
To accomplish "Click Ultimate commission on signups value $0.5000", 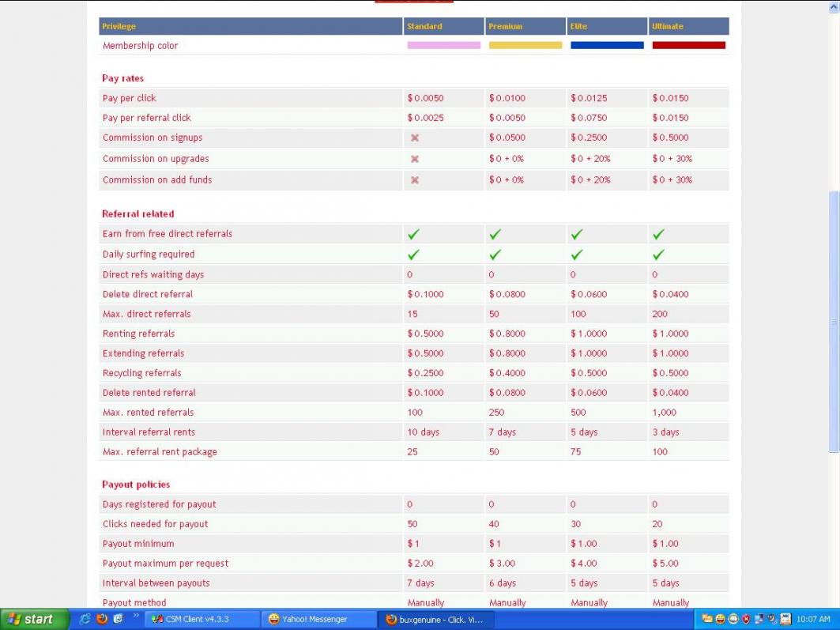I will pos(671,138).
